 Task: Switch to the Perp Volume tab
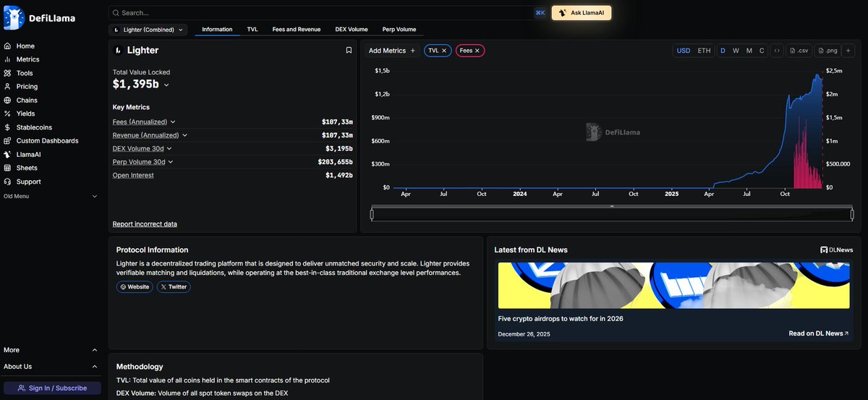click(399, 30)
